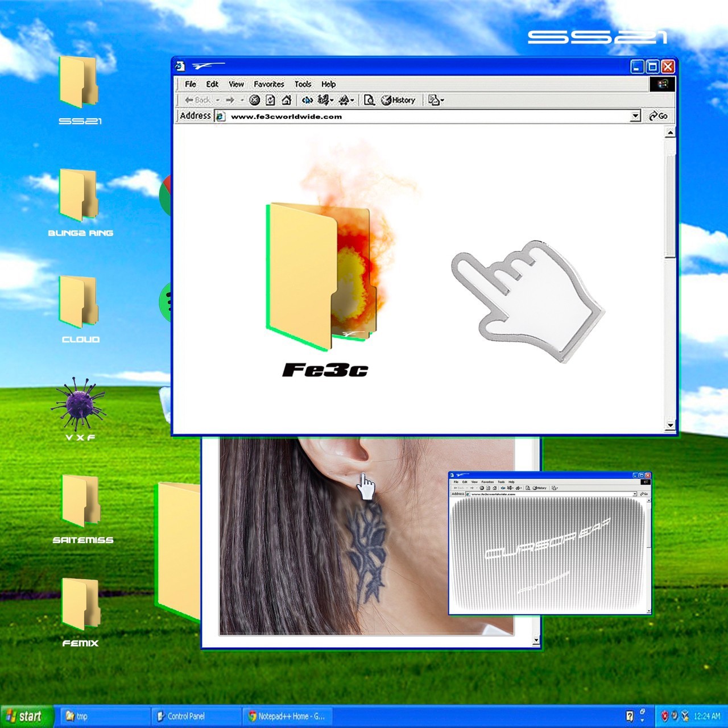728x728 pixels.
Task: Open the Home page icon
Action: pyautogui.click(x=287, y=100)
